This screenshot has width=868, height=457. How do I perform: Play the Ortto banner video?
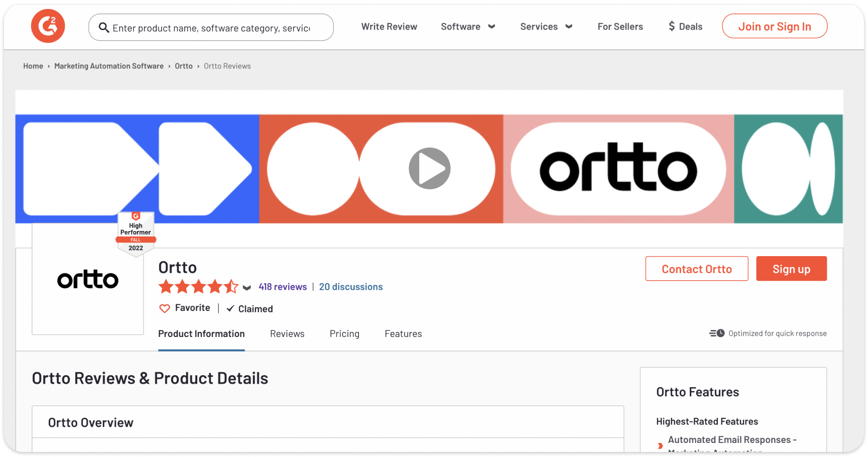(430, 169)
